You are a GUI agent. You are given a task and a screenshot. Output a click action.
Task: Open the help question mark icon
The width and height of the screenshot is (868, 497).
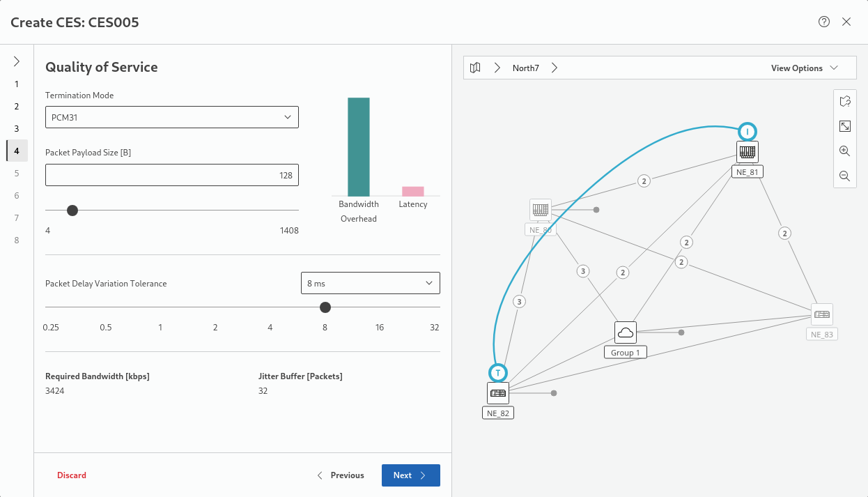pyautogui.click(x=824, y=22)
